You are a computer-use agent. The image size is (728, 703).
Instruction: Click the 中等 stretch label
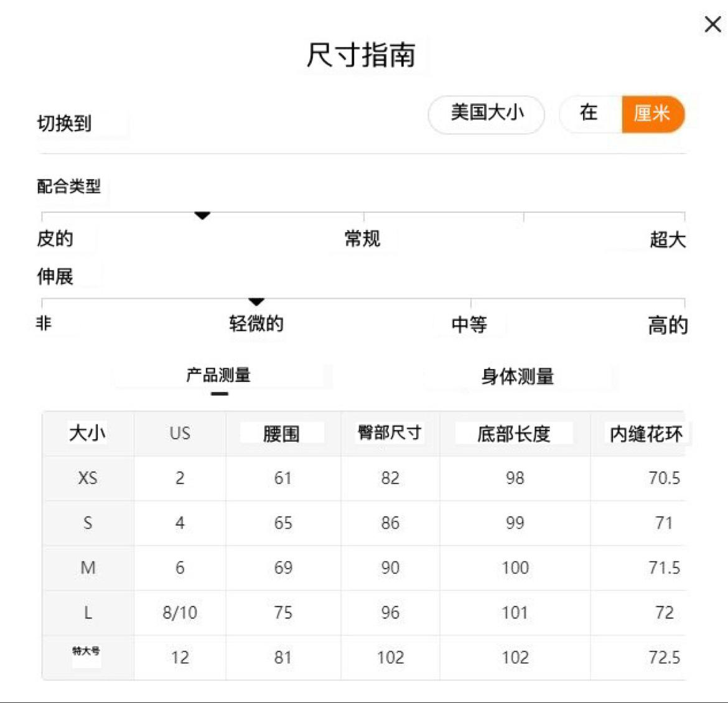tap(469, 324)
